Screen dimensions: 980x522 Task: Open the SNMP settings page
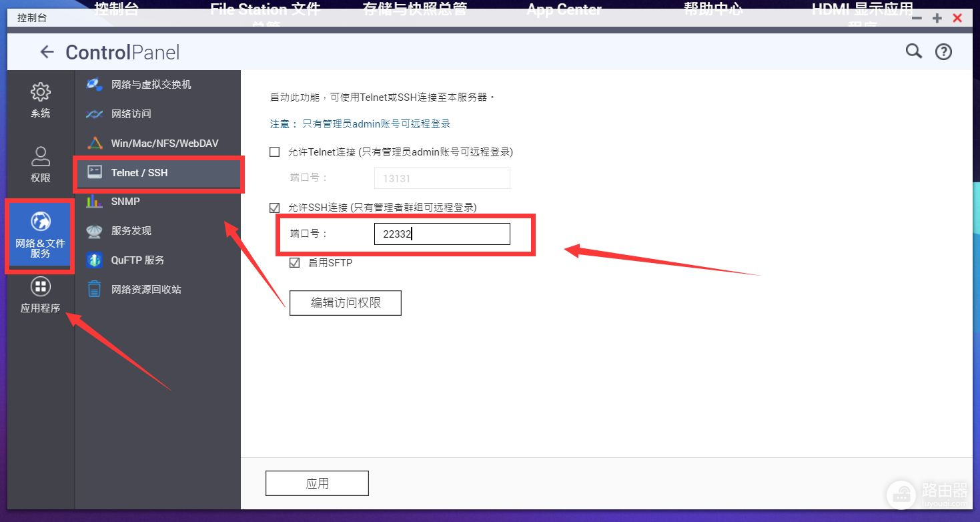point(157,202)
